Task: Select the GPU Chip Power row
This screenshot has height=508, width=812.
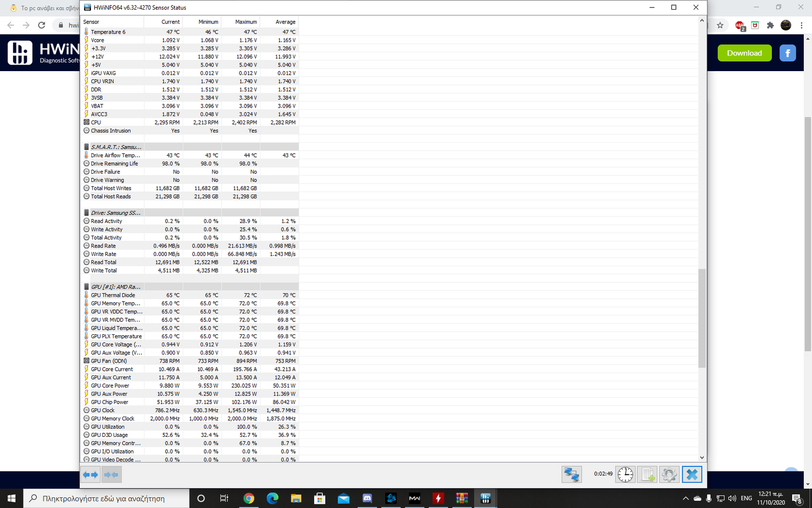Action: tap(190, 402)
